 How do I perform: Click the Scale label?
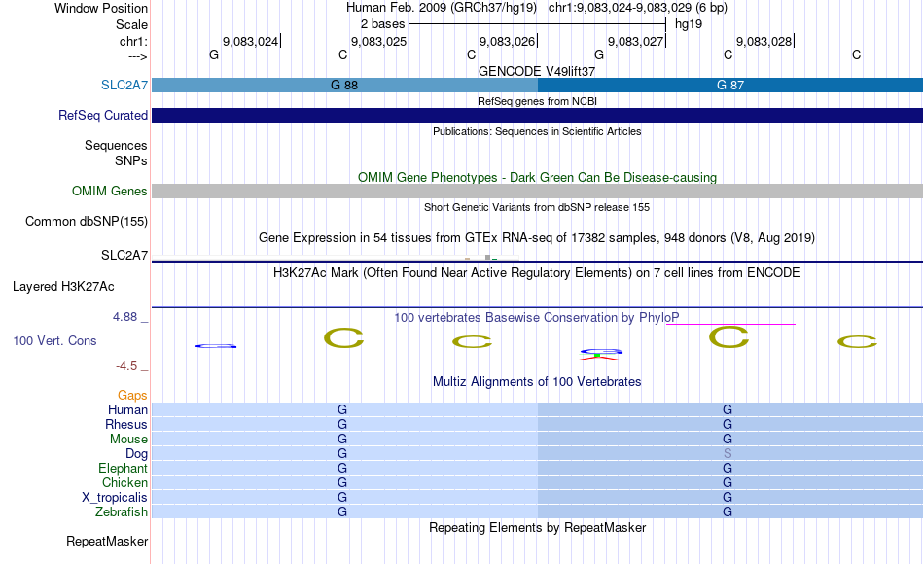click(132, 24)
